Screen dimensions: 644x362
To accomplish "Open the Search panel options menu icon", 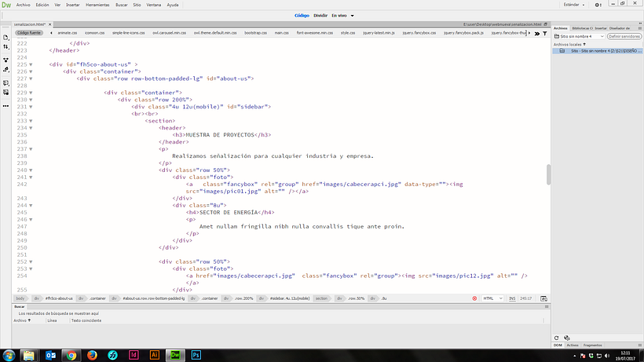I will 547,306.
